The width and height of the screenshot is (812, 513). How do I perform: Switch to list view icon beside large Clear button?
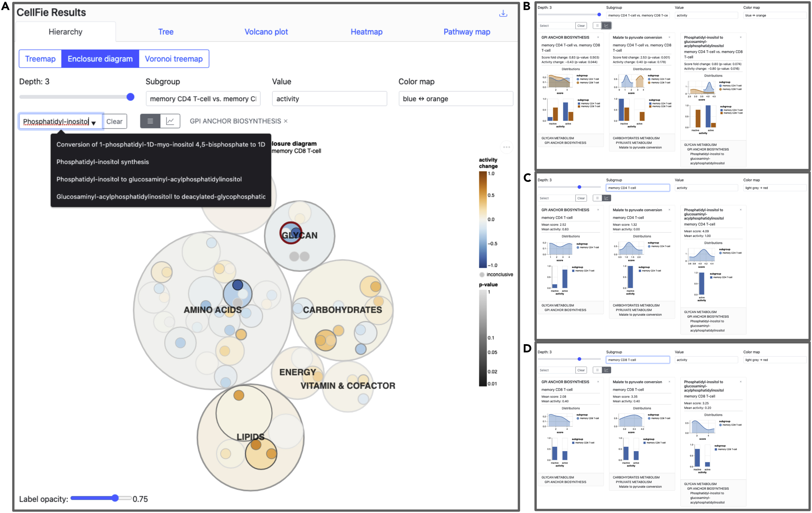click(150, 121)
